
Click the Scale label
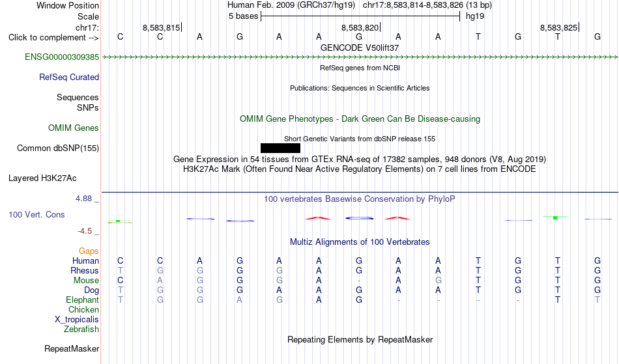tap(88, 16)
